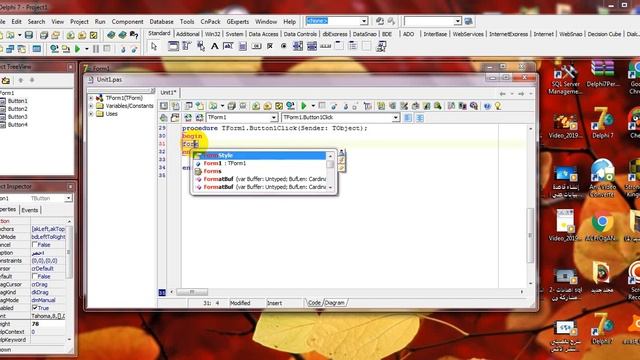Choose highlighted FormStyle completion entry
The height and width of the screenshot is (360, 640).
coord(260,156)
